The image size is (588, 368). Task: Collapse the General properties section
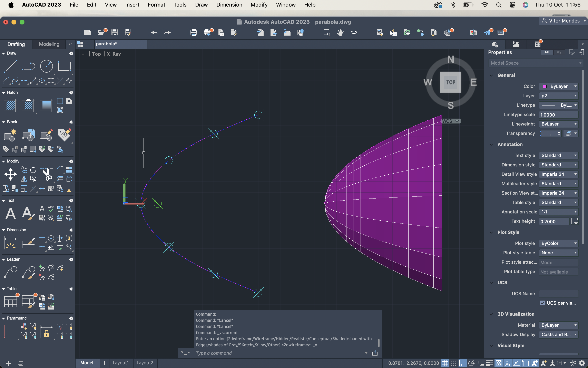(491, 75)
